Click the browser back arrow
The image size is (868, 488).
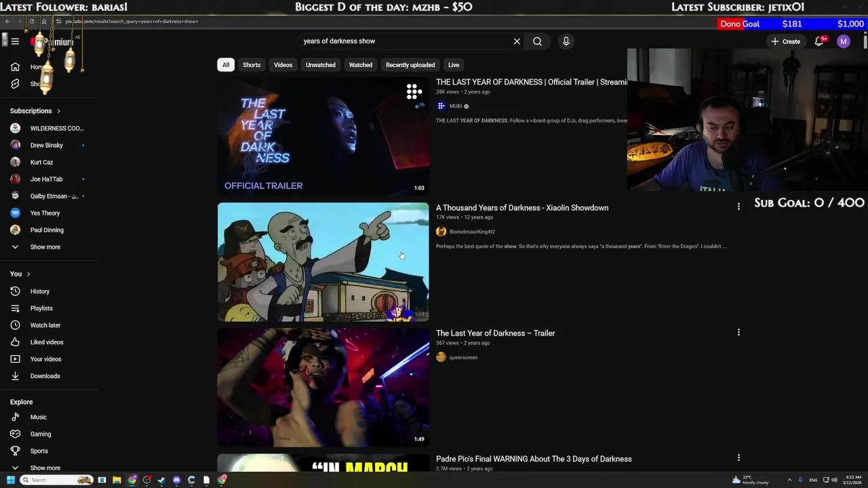(7, 21)
